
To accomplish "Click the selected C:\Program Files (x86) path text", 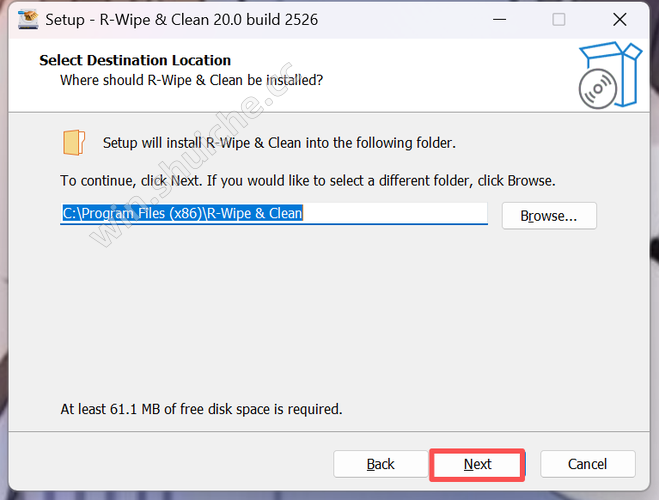I will (x=182, y=213).
